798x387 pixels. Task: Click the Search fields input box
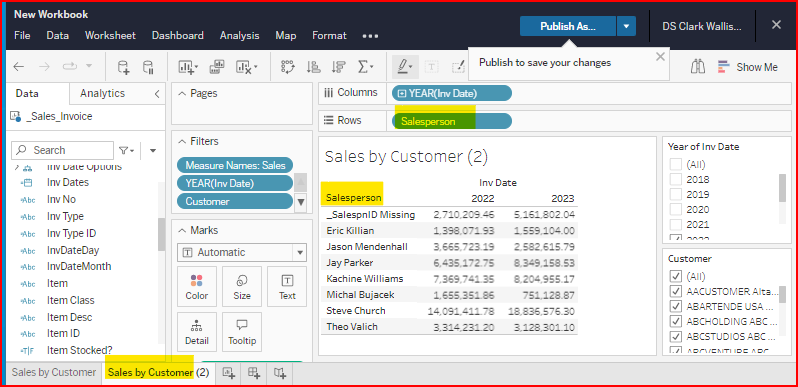(63, 150)
